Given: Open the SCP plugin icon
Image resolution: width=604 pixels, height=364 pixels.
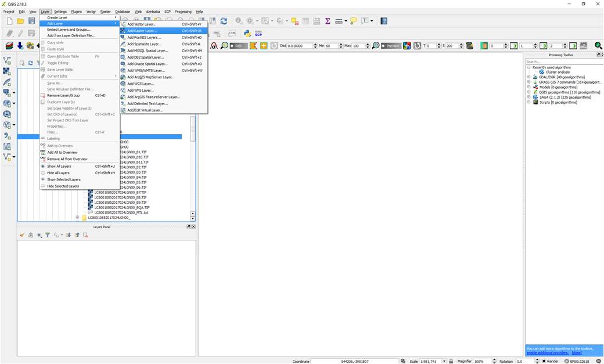Looking at the screenshot, I should coord(258,34).
